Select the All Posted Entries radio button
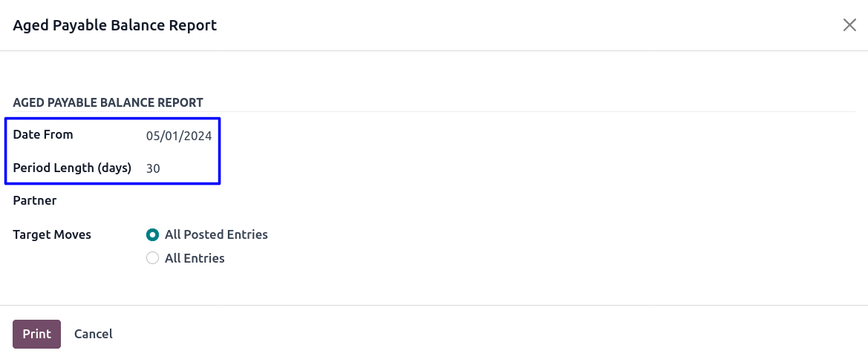 point(153,234)
